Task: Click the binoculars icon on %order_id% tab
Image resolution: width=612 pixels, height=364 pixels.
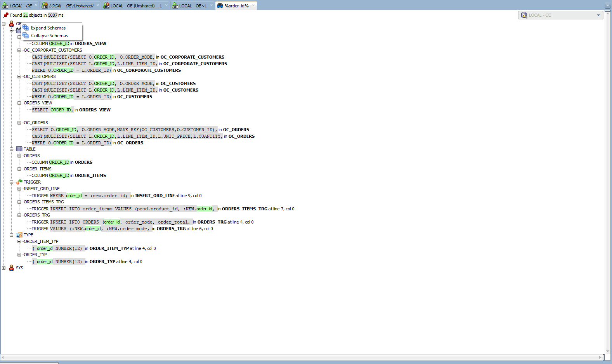Action: pyautogui.click(x=220, y=5)
